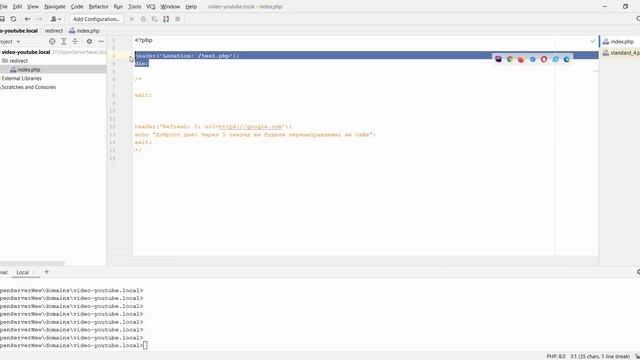Image resolution: width=640 pixels, height=360 pixels.
Task: Click the Collapse All icon in Project panel
Action: coord(75,42)
